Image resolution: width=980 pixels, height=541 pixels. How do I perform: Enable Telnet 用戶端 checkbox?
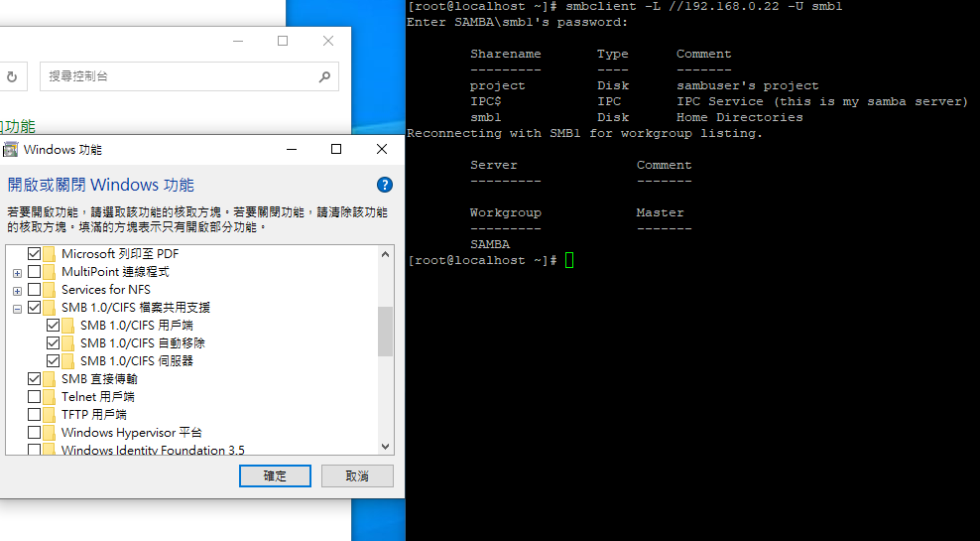35,396
